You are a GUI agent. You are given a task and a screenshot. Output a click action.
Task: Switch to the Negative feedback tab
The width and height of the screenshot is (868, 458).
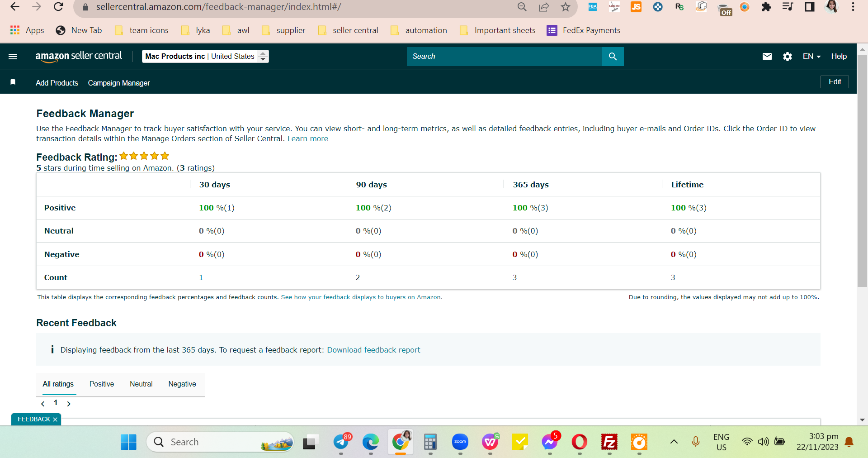182,384
